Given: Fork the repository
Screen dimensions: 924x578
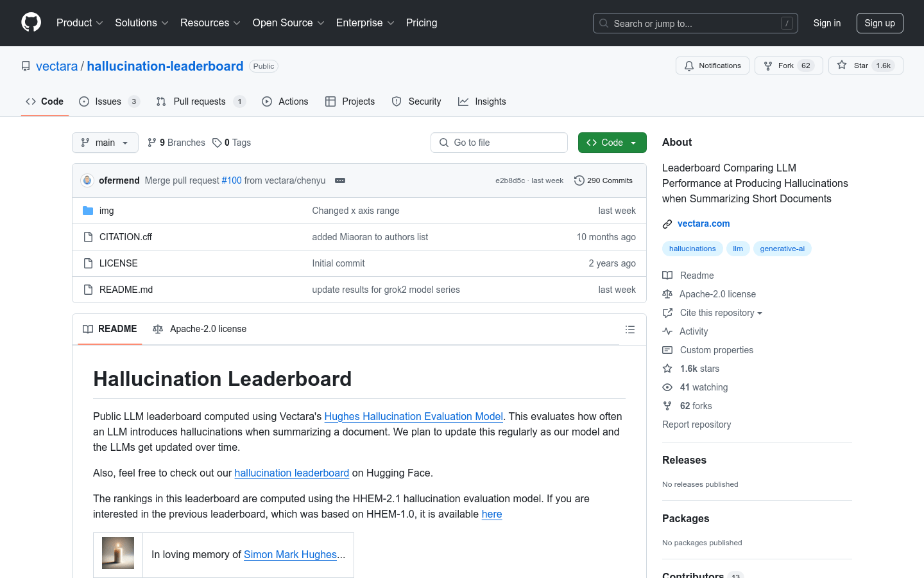Looking at the screenshot, I should click(x=789, y=66).
